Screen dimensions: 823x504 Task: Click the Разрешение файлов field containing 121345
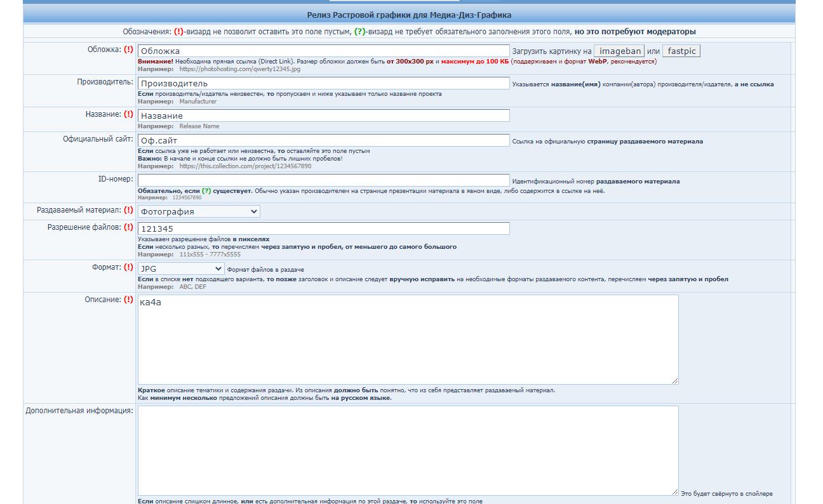pos(323,229)
